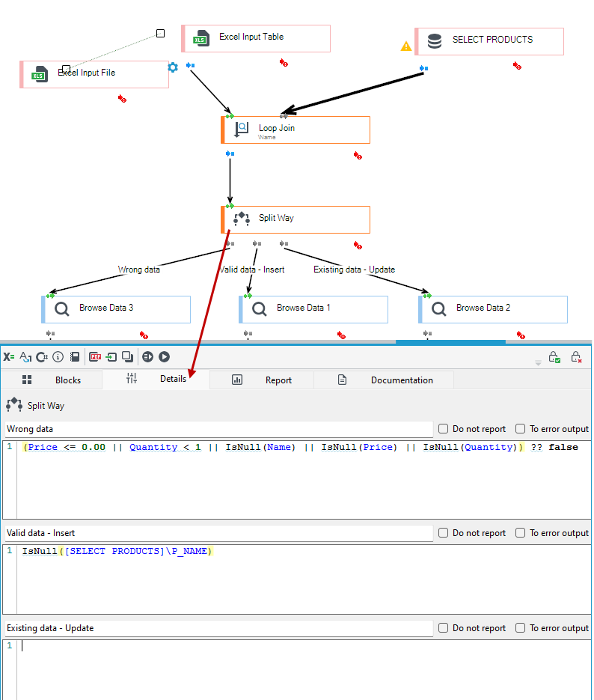
Task: Click blue output port under Loop Join
Action: tap(230, 153)
